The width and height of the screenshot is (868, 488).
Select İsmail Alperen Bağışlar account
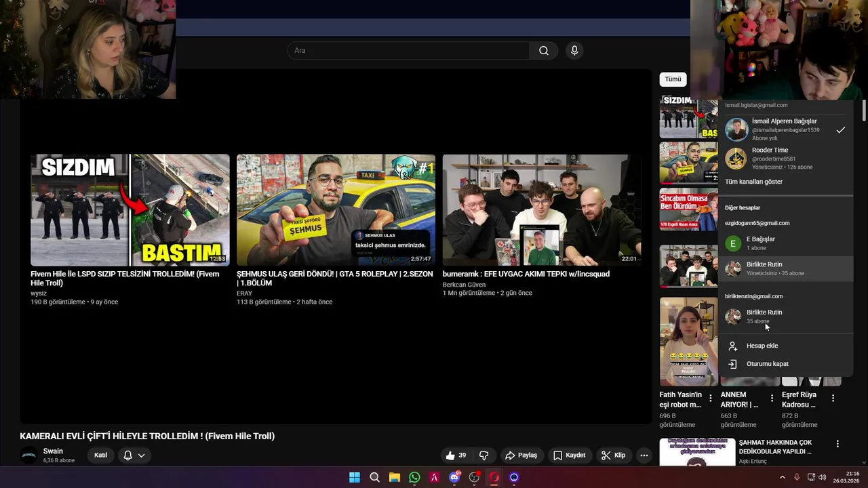[x=785, y=129]
